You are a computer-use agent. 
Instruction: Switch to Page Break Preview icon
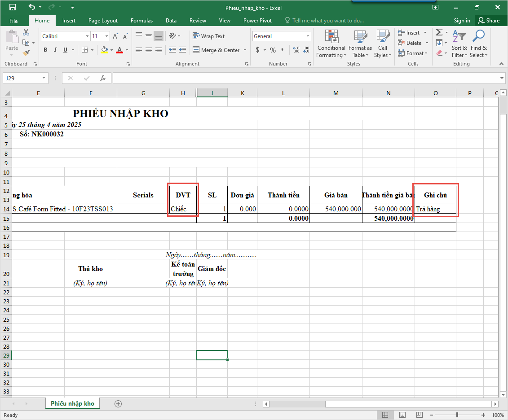pyautogui.click(x=419, y=415)
